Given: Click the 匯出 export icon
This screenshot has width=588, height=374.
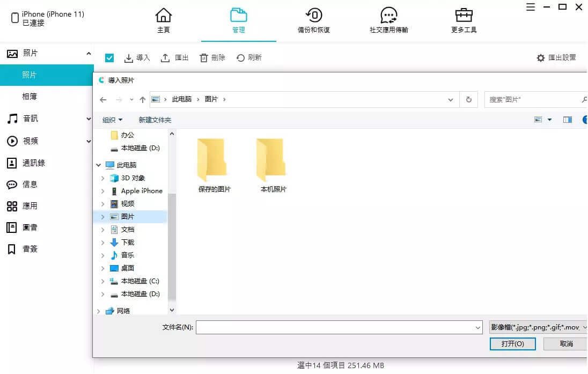Looking at the screenshot, I should [x=166, y=58].
